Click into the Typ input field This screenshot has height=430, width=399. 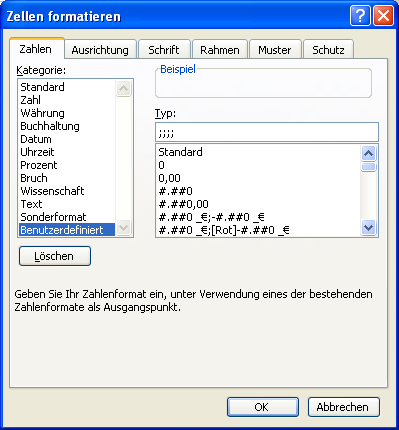[x=267, y=132]
